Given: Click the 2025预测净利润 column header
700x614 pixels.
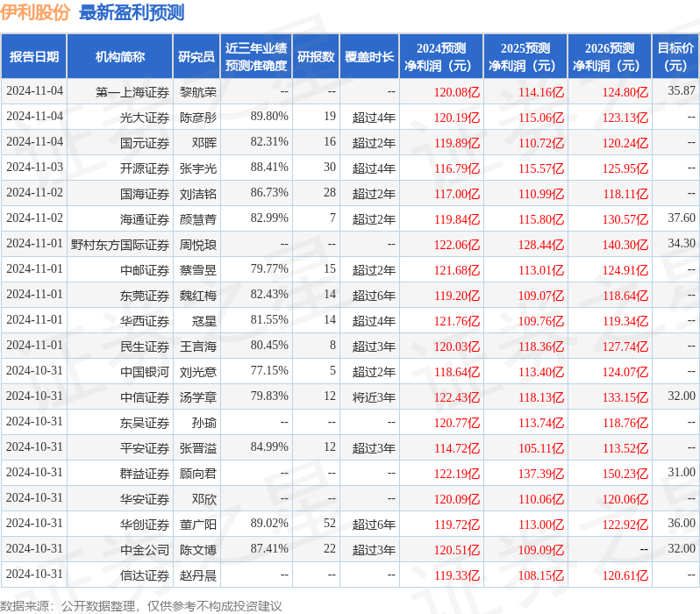Looking at the screenshot, I should 525,57.
